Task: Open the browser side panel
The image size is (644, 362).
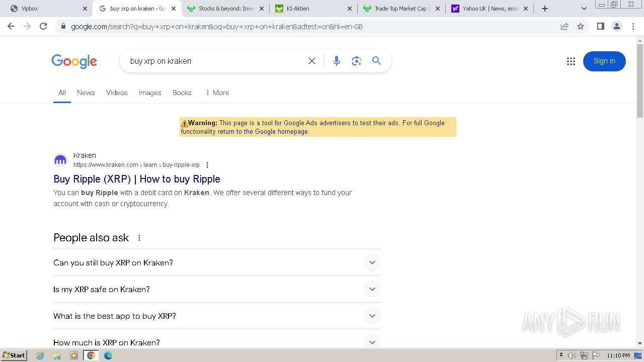Action: 600,26
